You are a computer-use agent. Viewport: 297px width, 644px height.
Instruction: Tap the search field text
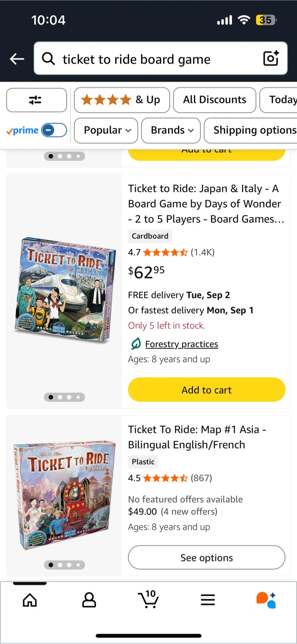click(x=136, y=59)
